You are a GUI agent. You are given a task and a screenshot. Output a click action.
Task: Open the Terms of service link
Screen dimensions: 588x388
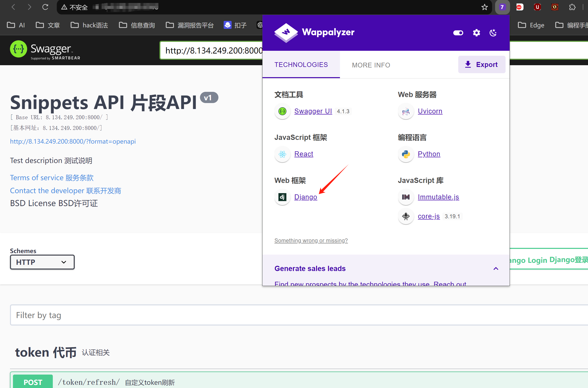tap(52, 178)
